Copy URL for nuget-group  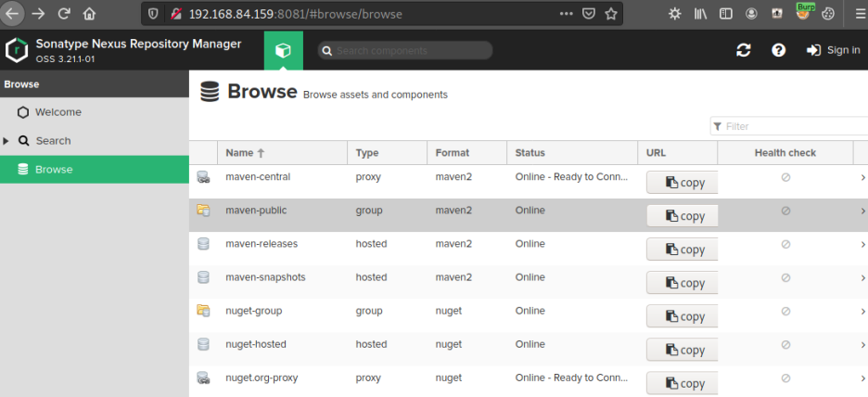pyautogui.click(x=683, y=316)
